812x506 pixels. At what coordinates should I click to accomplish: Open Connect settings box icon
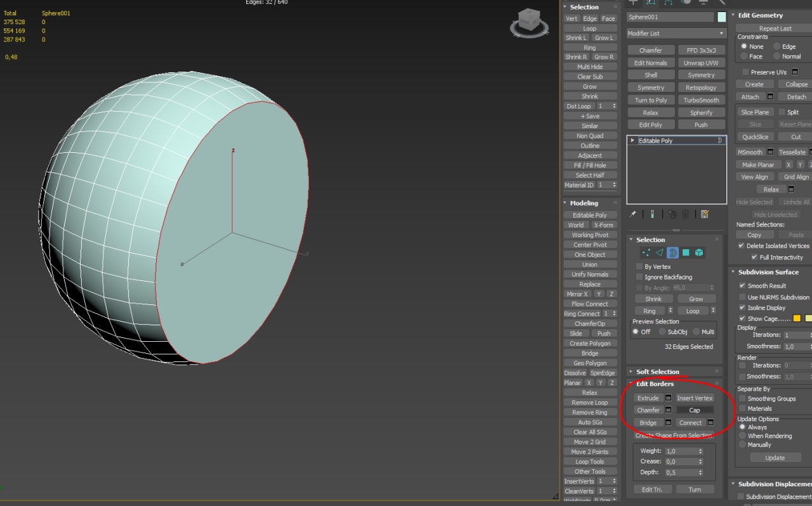coord(710,422)
